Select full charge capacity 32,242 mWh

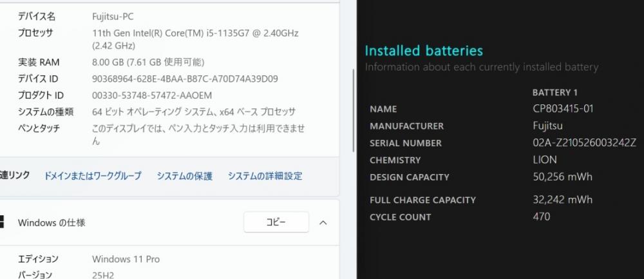pos(562,200)
